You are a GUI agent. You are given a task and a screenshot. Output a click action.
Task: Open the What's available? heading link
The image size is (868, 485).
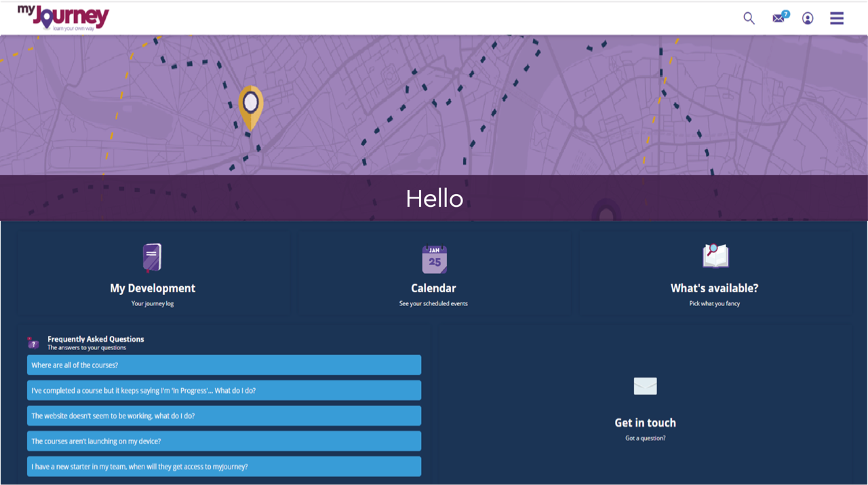714,288
